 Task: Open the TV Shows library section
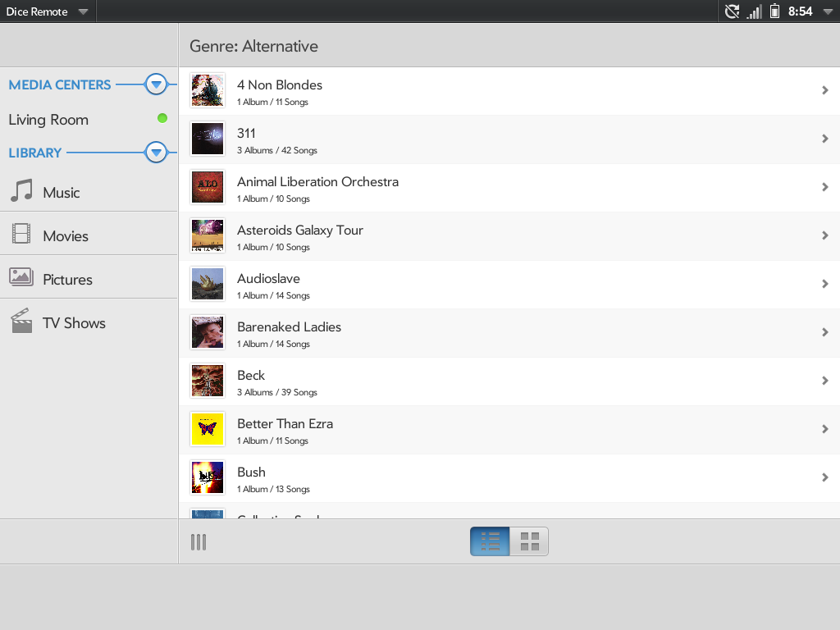click(73, 323)
